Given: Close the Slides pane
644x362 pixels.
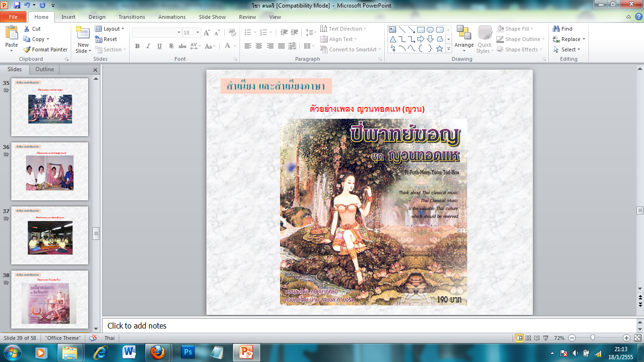Looking at the screenshot, I should click(95, 70).
